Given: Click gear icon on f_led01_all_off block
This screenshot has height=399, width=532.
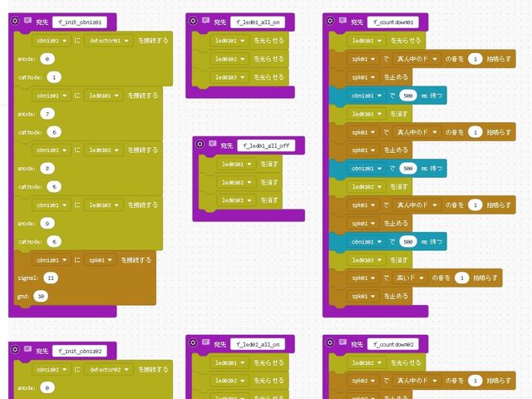Looking at the screenshot, I should tap(199, 145).
